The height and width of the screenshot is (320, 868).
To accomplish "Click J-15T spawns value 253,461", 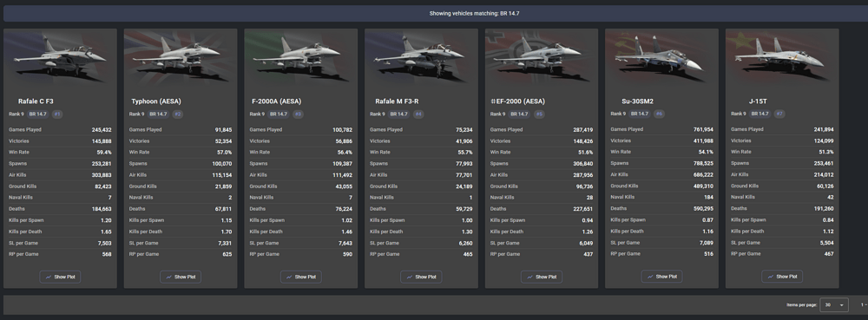I will click(x=824, y=164).
